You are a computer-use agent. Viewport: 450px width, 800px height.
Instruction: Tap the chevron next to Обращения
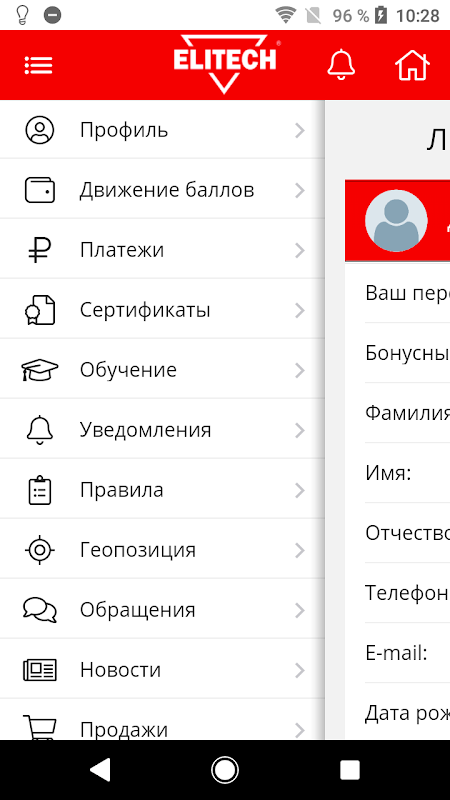(x=300, y=610)
